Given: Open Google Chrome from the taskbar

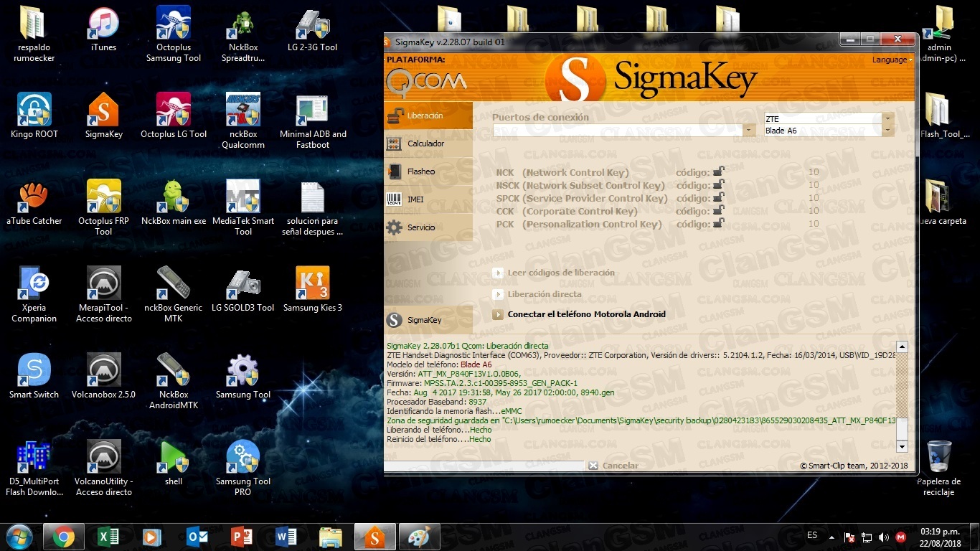Looking at the screenshot, I should coord(63,537).
